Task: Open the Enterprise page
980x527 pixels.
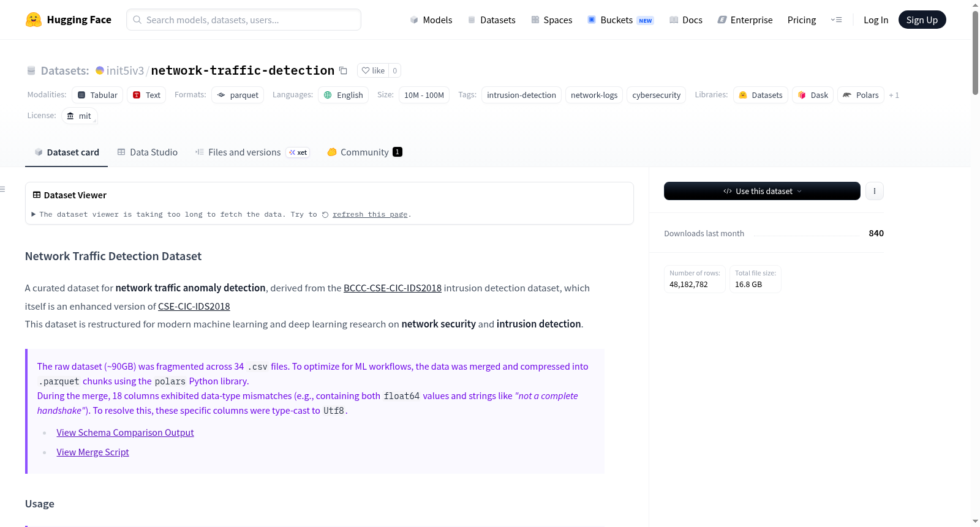Action: [x=745, y=20]
